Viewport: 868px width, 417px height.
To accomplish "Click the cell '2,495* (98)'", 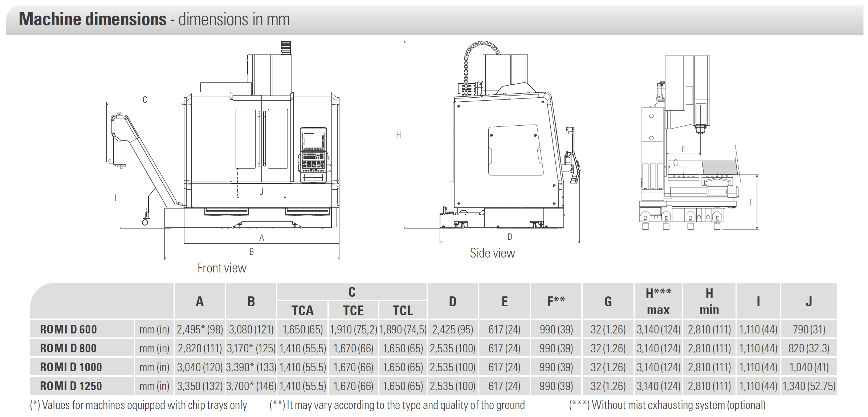I will [x=200, y=329].
